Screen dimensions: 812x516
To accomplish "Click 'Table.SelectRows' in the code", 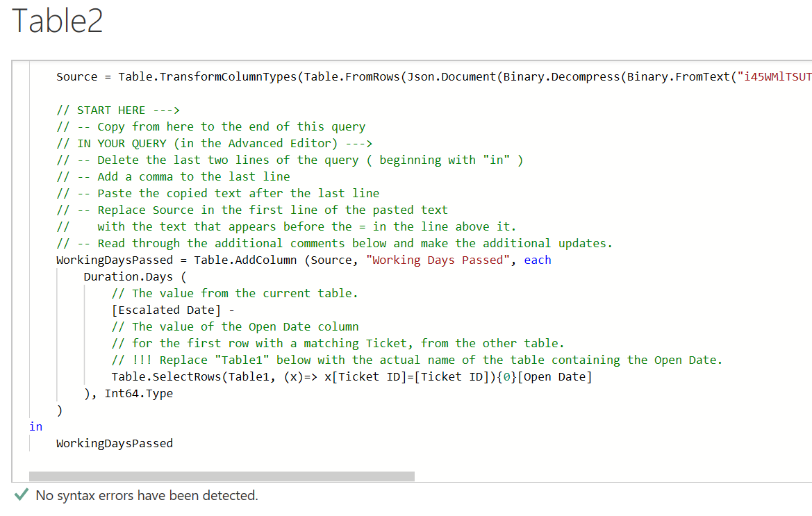I will pyautogui.click(x=166, y=377).
